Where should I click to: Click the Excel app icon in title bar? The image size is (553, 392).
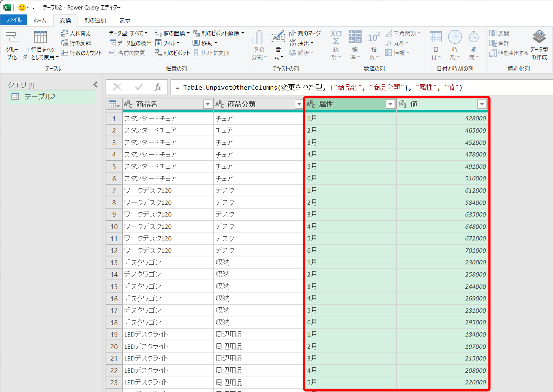coord(7,7)
